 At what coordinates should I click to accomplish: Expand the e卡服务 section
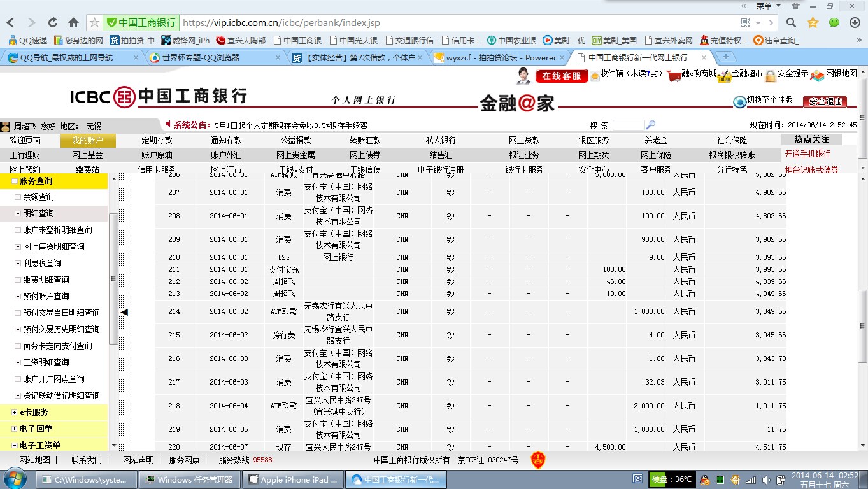[x=15, y=413]
